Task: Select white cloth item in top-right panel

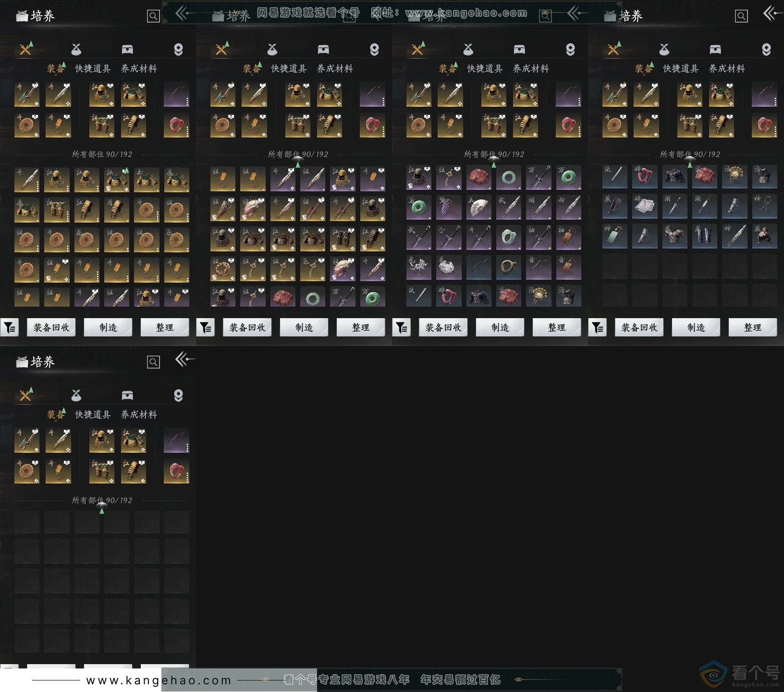Action: pos(645,206)
